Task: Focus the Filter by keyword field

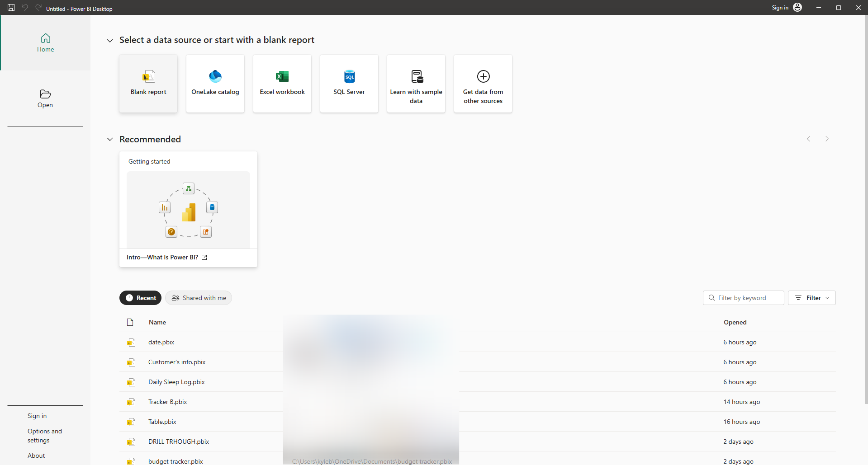Action: [743, 298]
